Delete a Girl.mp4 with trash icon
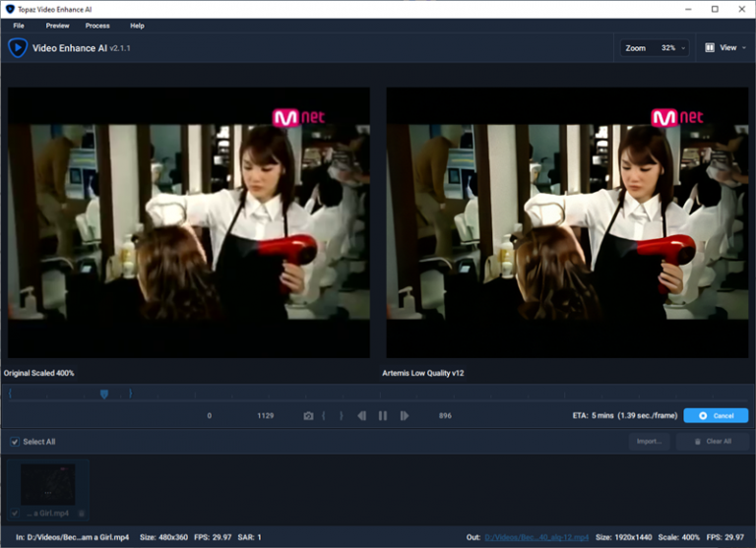Screen dimensions: 756x548 82,514
